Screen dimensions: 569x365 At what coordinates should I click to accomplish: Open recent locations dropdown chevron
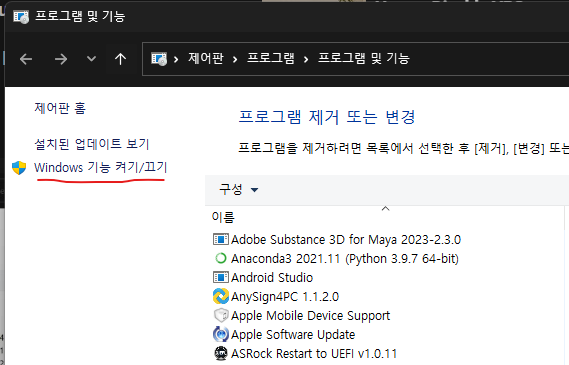91,58
